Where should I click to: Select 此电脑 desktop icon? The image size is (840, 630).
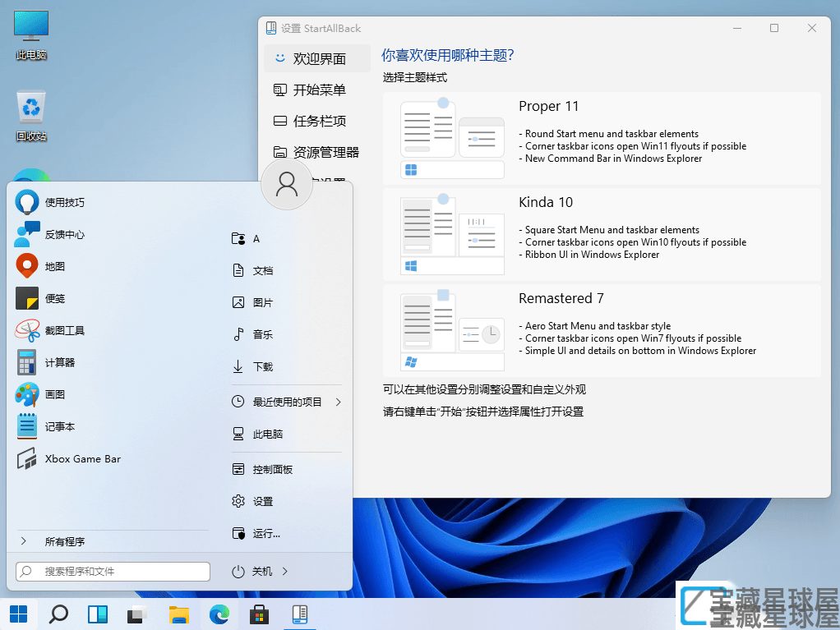pyautogui.click(x=31, y=34)
